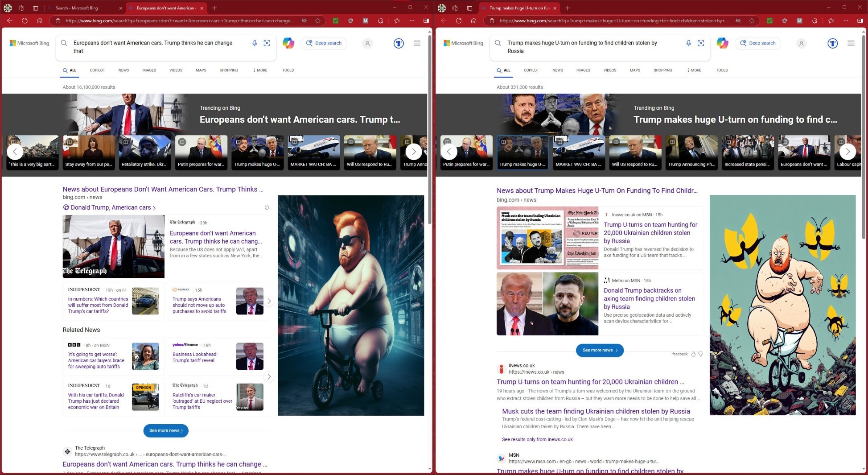This screenshot has height=475, width=868.
Task: Open the extensions puzzle icon in left toolbar
Action: coord(380,21)
